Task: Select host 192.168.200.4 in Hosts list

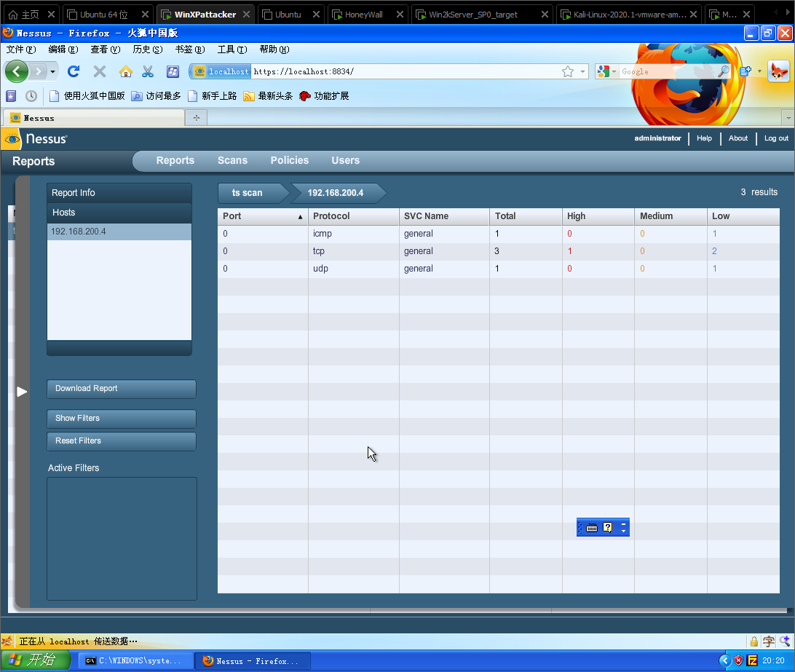Action: coord(119,232)
